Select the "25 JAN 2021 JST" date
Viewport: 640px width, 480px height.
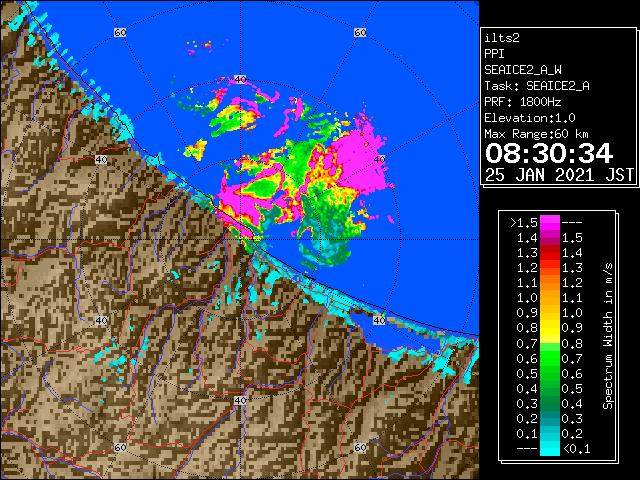pyautogui.click(x=560, y=175)
